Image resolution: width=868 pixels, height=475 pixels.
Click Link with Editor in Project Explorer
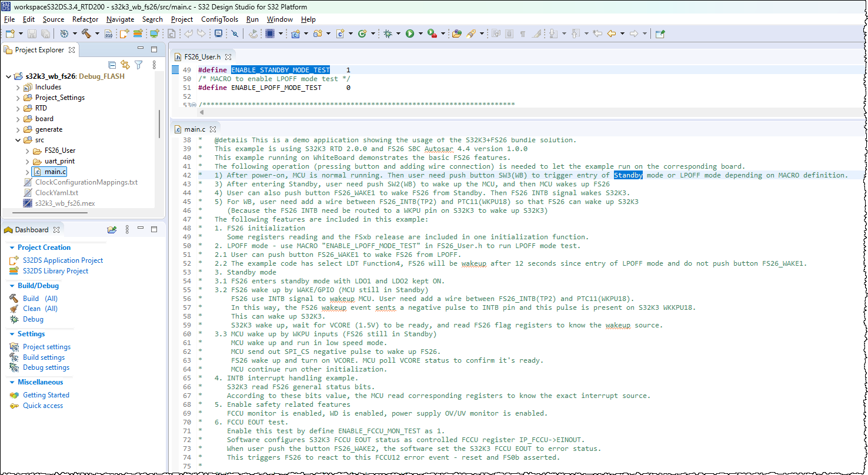point(125,65)
